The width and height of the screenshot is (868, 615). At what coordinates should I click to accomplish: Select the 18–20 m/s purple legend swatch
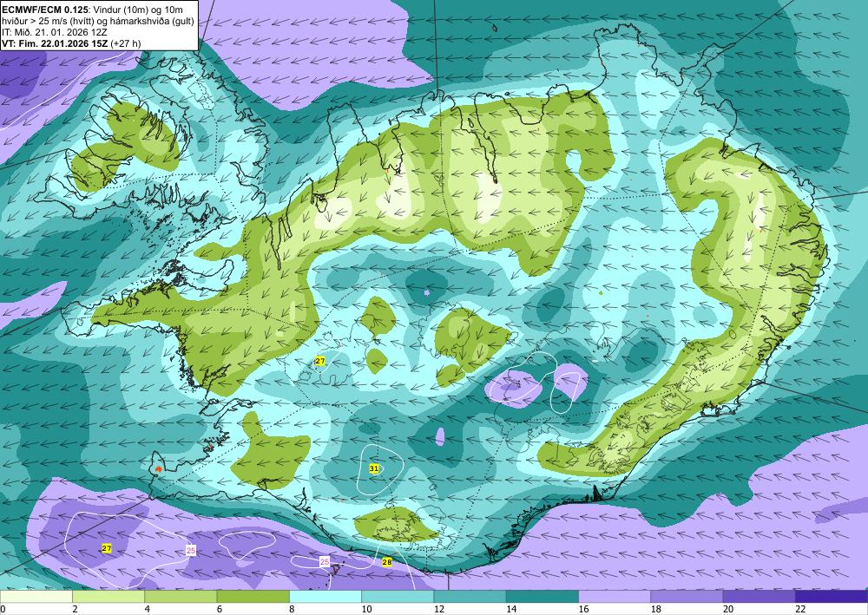click(x=687, y=596)
